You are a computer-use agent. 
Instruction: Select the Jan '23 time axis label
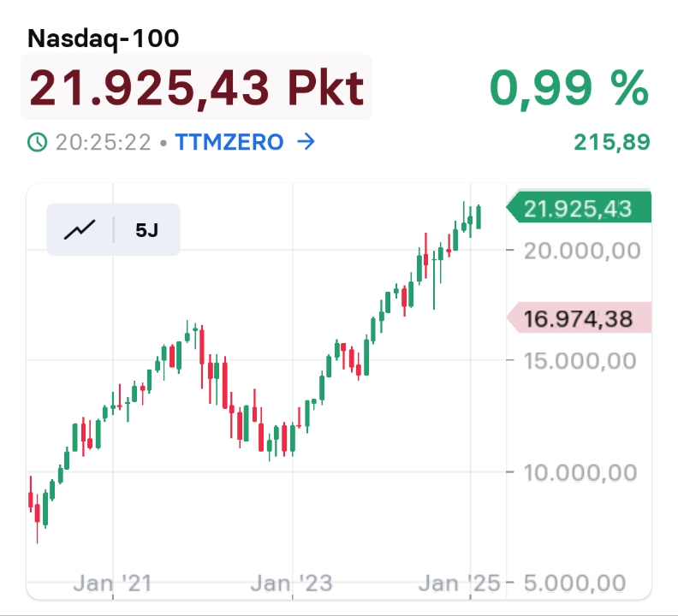[291, 583]
